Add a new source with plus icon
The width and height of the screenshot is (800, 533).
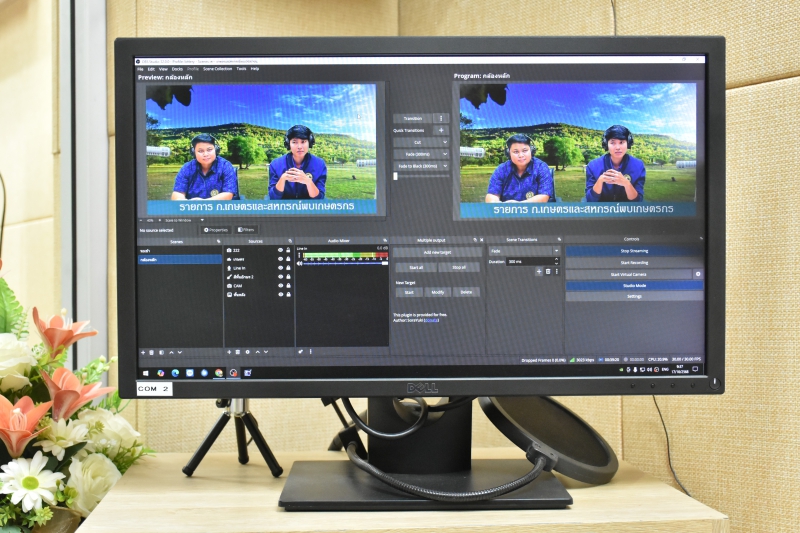click(228, 352)
